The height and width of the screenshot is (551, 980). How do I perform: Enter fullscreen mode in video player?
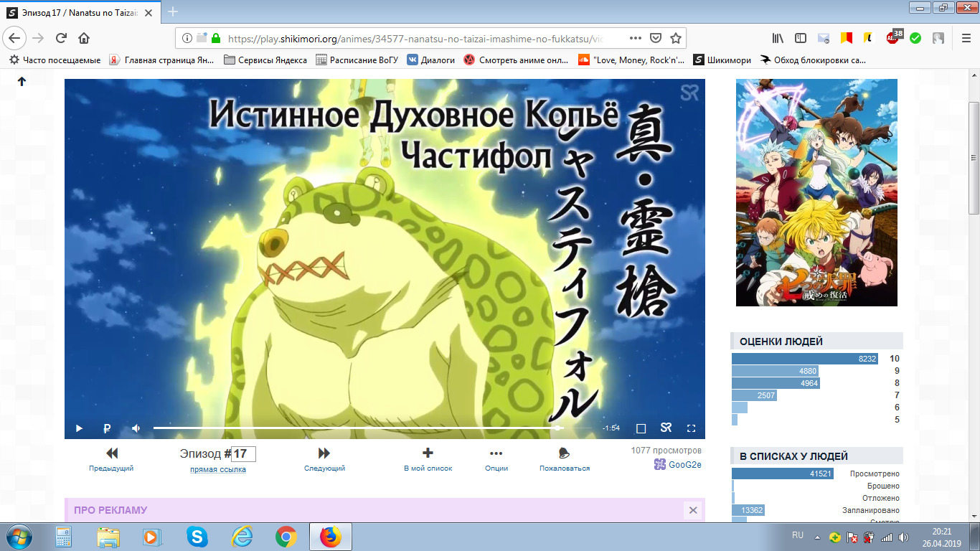(x=692, y=428)
